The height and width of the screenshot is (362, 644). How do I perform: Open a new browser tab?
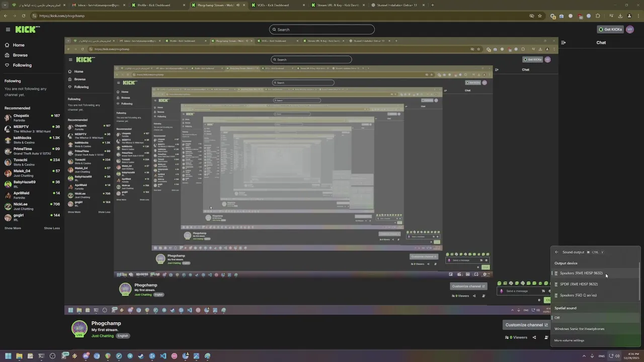pyautogui.click(x=432, y=5)
